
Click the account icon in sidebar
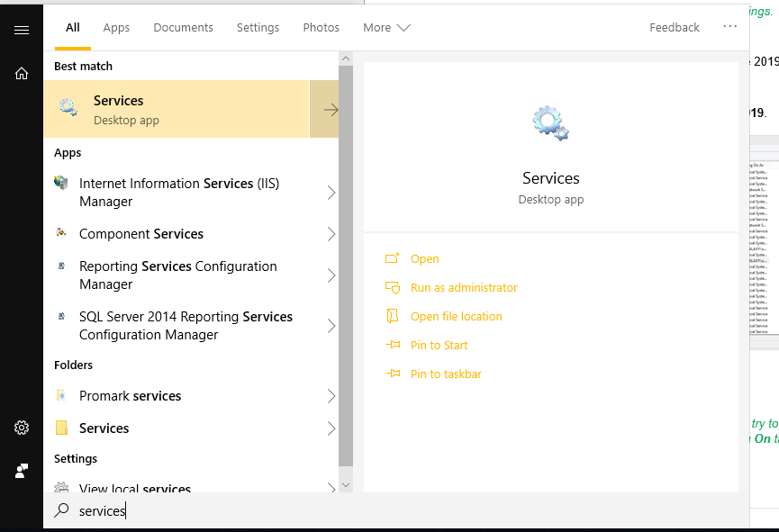pyautogui.click(x=22, y=471)
